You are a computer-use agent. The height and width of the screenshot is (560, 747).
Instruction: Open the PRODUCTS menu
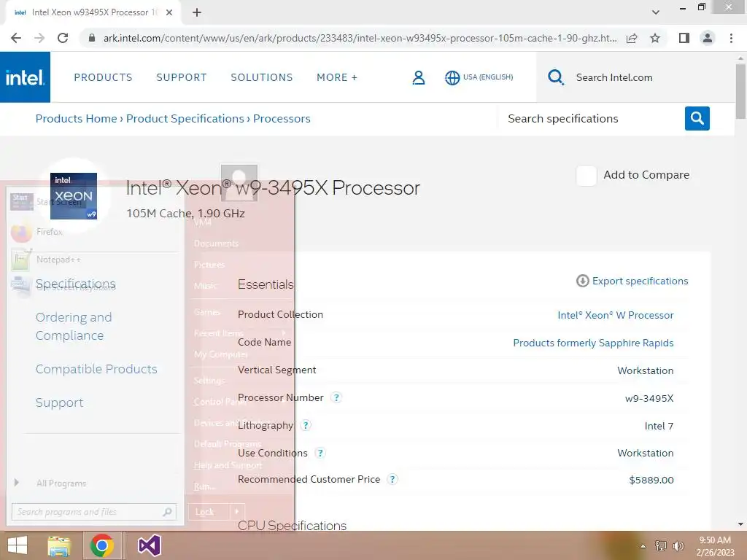click(103, 77)
